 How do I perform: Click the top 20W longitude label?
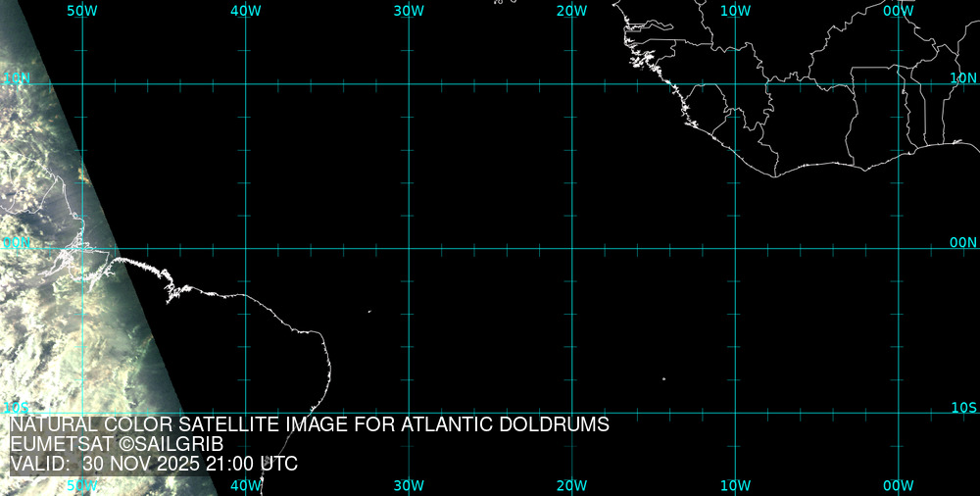pyautogui.click(x=571, y=11)
